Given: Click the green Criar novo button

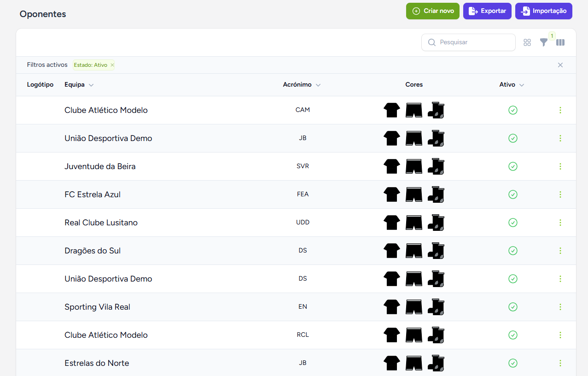Looking at the screenshot, I should (x=433, y=11).
